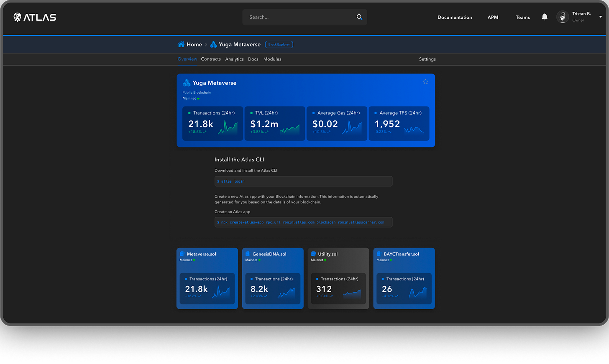Expand the user account dropdown arrow
The image size is (609, 364).
[x=601, y=17]
